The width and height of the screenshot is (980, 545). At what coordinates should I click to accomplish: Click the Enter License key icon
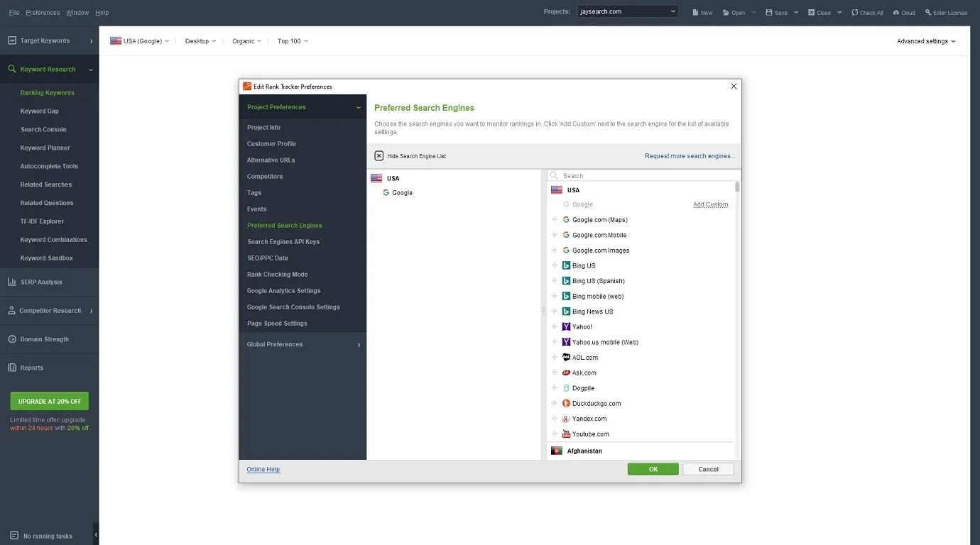[x=928, y=12]
